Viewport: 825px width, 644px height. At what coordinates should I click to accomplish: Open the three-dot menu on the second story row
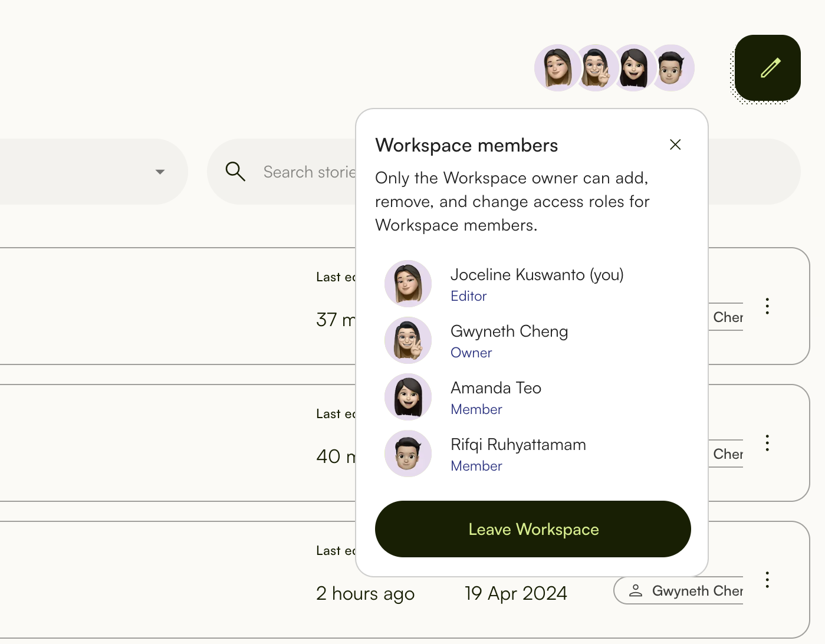(767, 443)
